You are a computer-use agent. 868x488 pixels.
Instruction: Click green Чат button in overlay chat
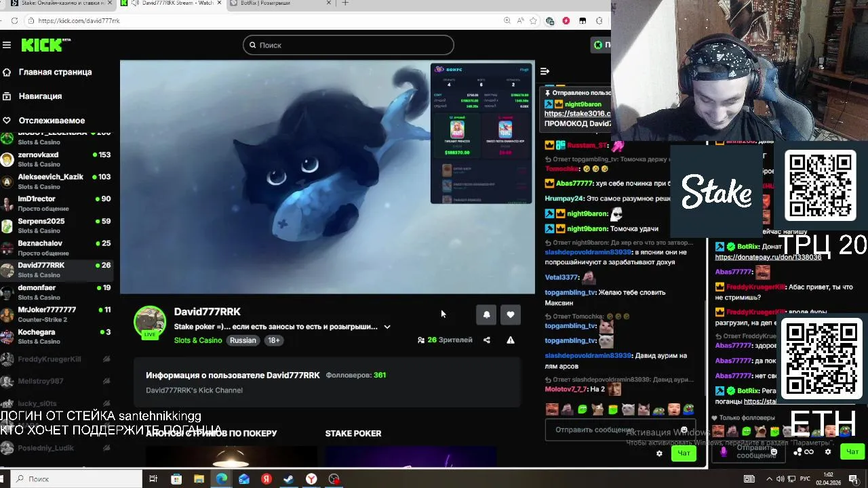[x=852, y=451]
